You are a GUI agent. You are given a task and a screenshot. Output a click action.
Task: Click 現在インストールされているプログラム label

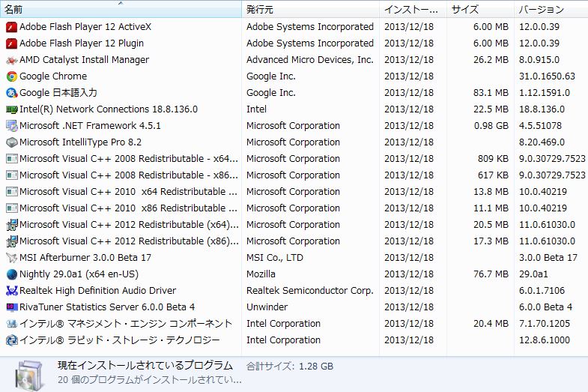(145, 366)
